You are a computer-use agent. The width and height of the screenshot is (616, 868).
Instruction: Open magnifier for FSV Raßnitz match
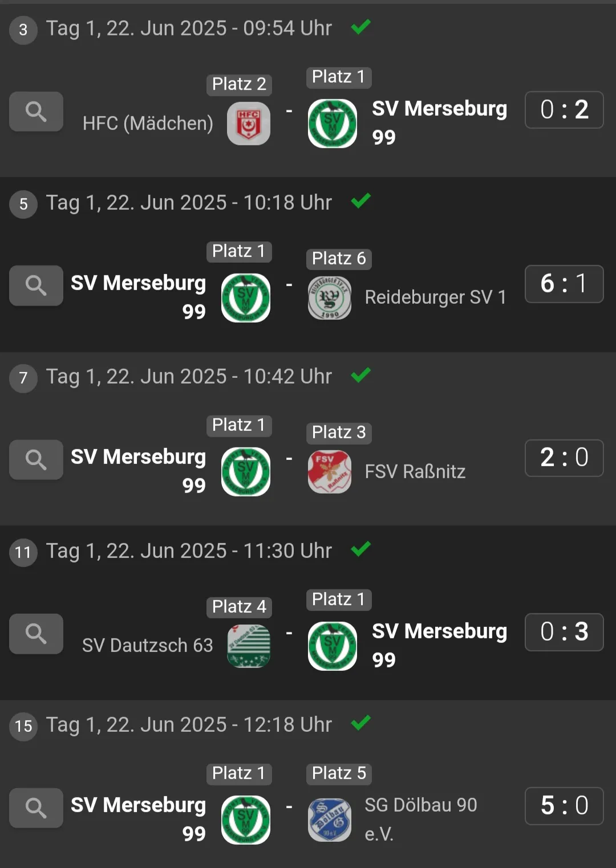click(x=36, y=459)
